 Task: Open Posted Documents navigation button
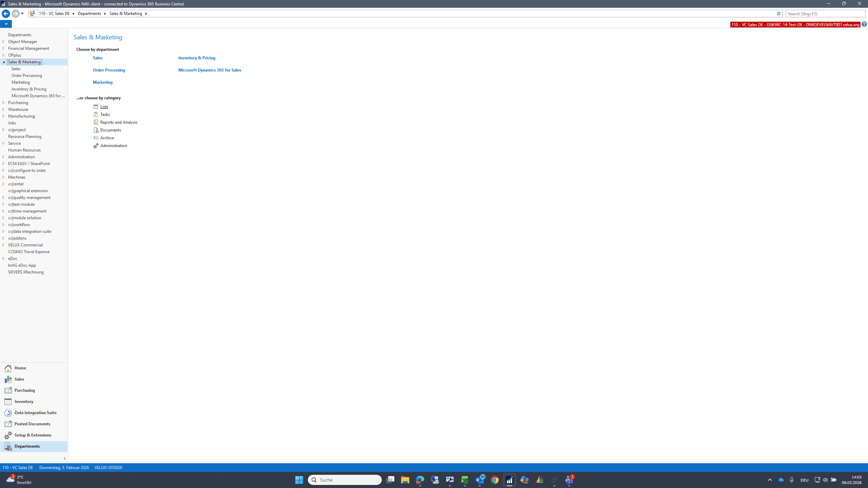[34, 424]
